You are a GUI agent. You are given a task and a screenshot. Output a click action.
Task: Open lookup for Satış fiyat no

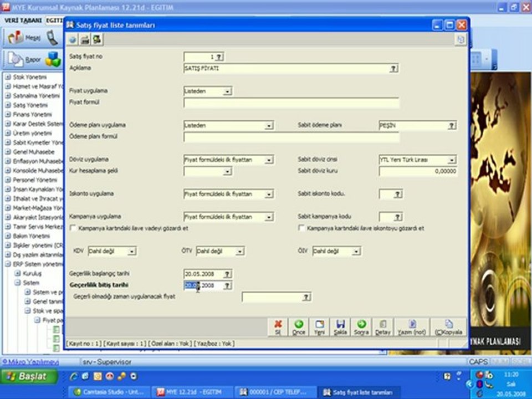(x=219, y=57)
